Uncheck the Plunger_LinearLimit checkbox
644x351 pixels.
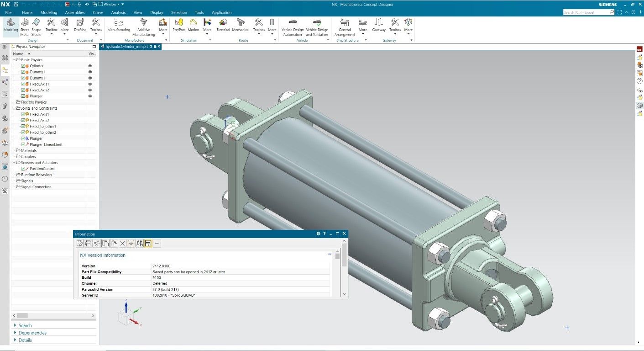[23, 144]
